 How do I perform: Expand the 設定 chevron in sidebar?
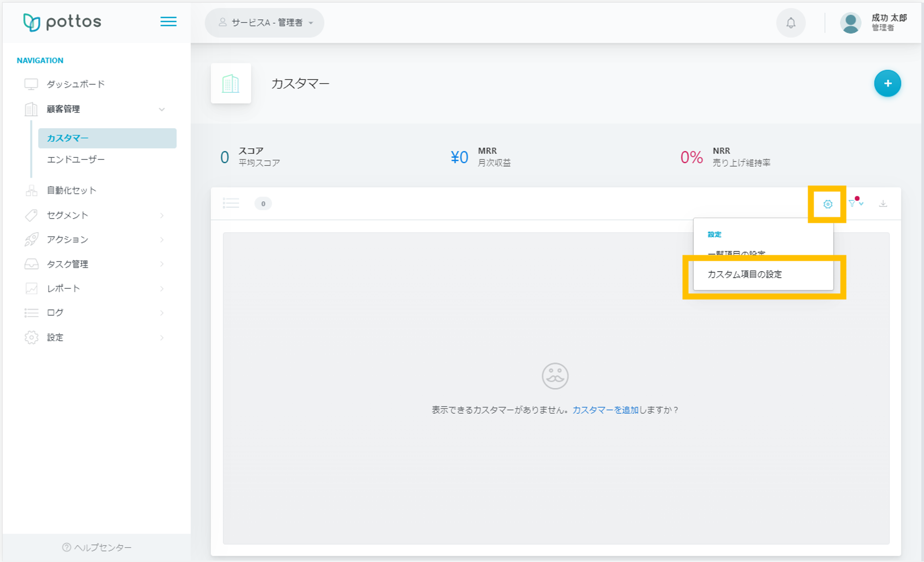click(x=162, y=338)
